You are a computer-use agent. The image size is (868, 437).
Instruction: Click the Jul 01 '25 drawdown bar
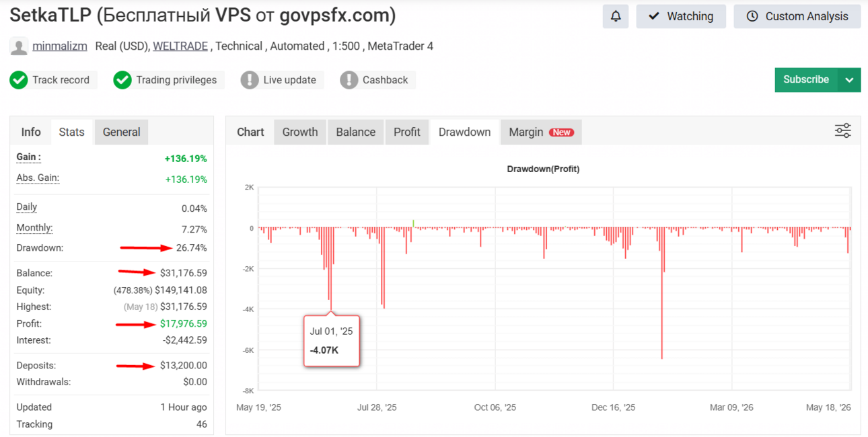pos(332,269)
